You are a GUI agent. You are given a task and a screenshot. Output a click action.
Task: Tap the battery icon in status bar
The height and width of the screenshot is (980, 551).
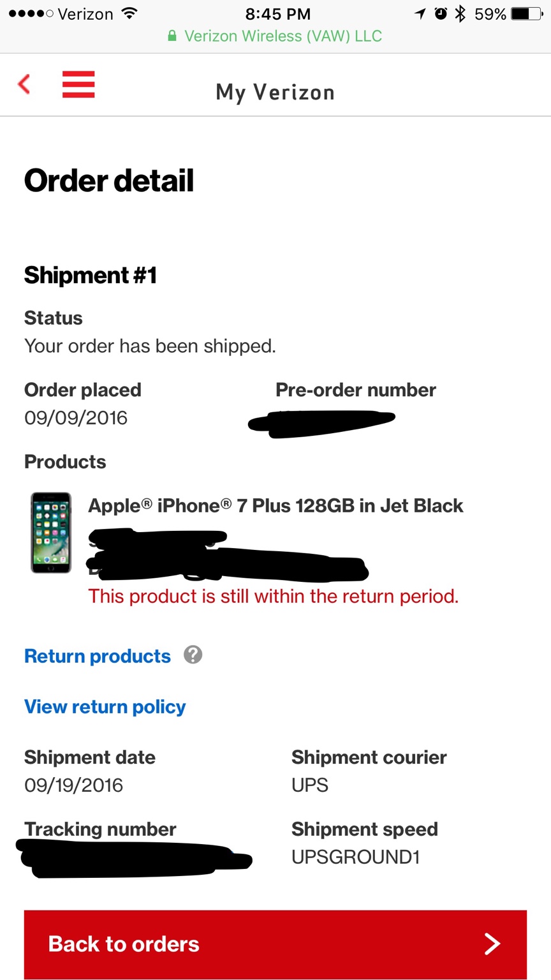tap(527, 13)
